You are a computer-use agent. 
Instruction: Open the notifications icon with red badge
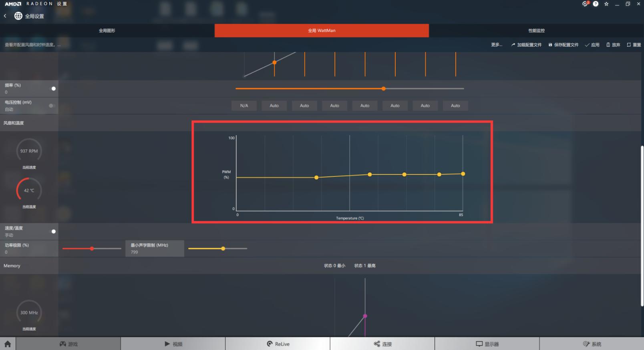pos(585,4)
